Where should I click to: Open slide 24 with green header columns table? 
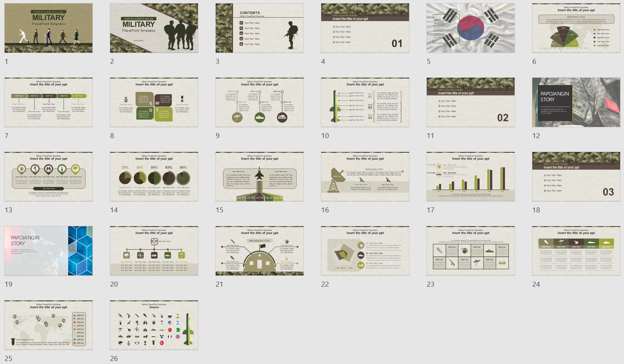coord(576,251)
